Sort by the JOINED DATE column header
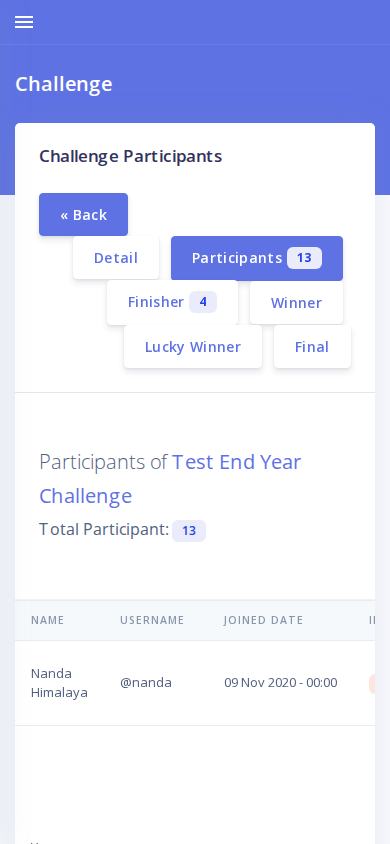This screenshot has height=844, width=390. coord(264,620)
